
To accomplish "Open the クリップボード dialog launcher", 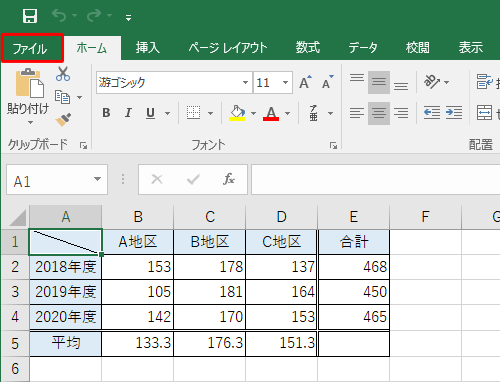I will [x=83, y=145].
